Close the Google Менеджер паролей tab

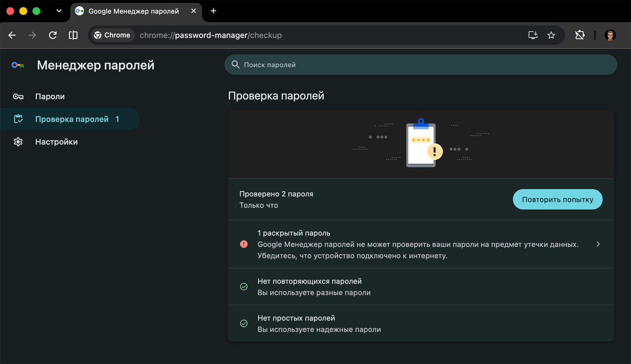click(x=193, y=11)
